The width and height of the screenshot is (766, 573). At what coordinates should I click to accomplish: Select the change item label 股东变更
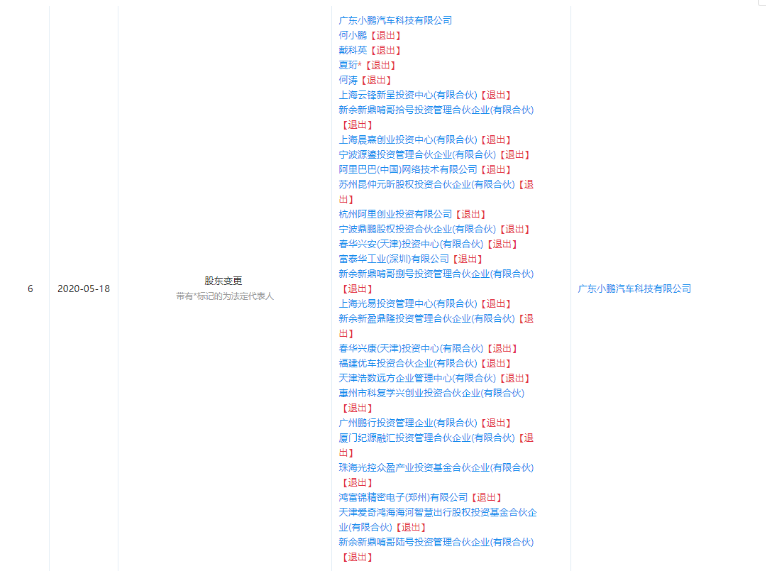coord(223,281)
